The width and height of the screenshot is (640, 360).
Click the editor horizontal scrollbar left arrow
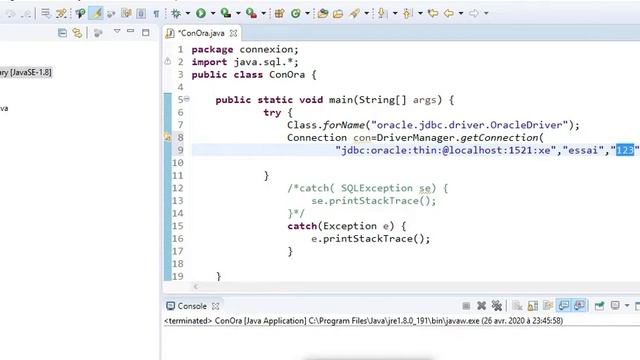pos(196,287)
